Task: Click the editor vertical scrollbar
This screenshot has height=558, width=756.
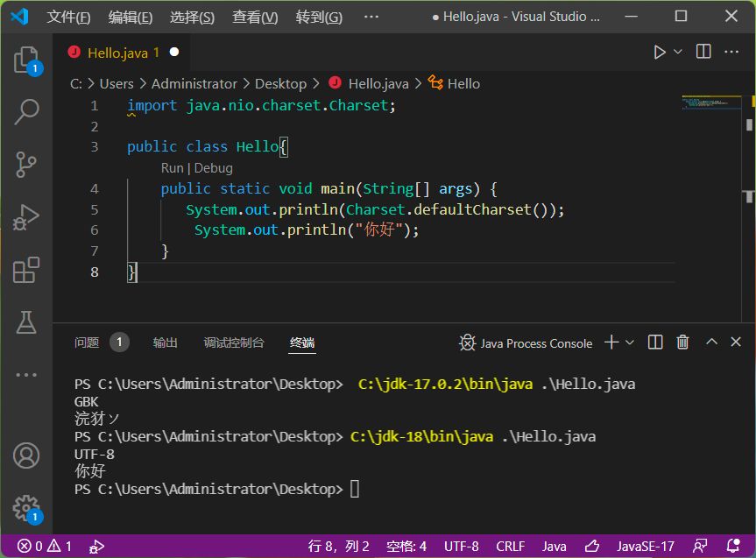Action: coord(749,208)
